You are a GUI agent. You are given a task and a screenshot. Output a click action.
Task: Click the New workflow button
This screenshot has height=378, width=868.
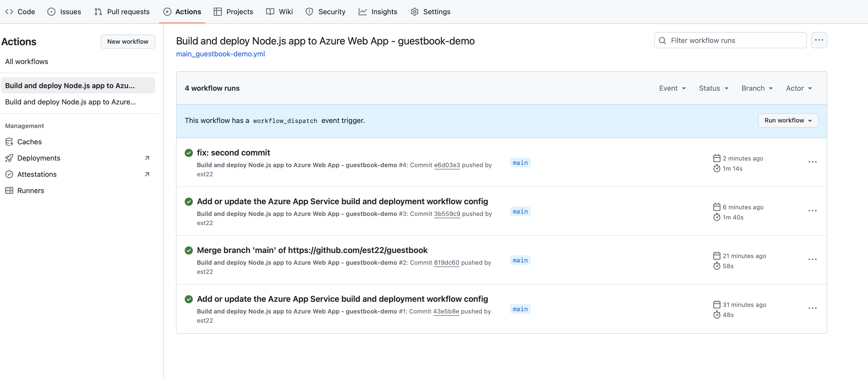click(x=128, y=41)
